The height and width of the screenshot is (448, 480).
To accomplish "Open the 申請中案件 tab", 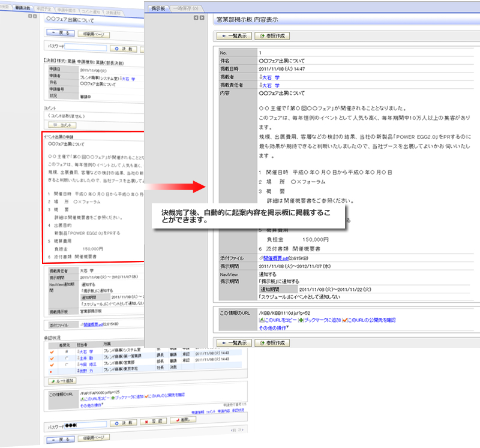I will [67, 10].
